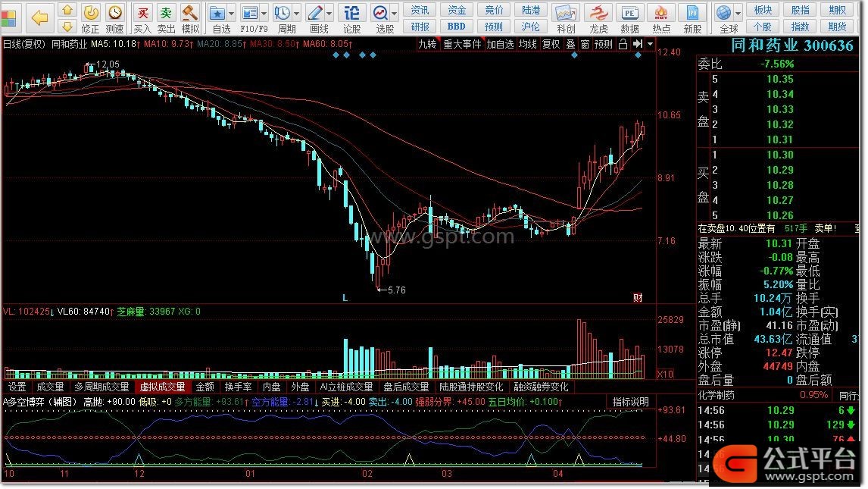
Task: Toggle 预测 forecast on the chart bar
Action: tap(603, 44)
